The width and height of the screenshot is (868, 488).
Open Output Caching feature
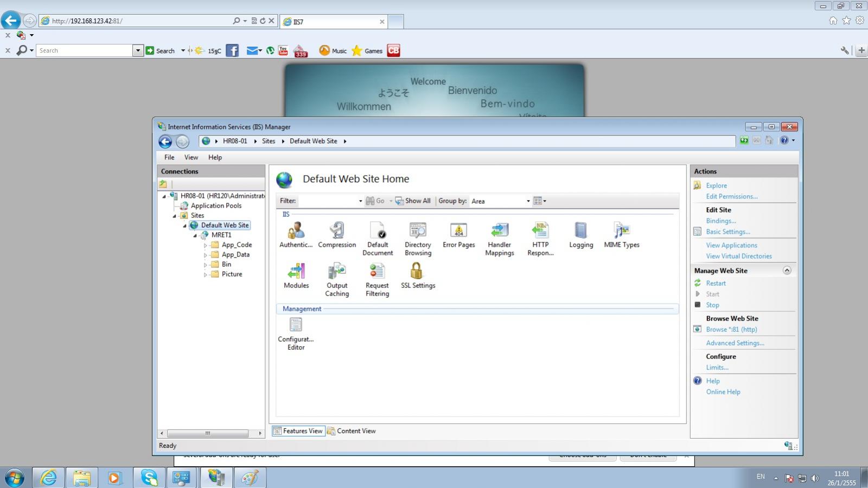[337, 280]
